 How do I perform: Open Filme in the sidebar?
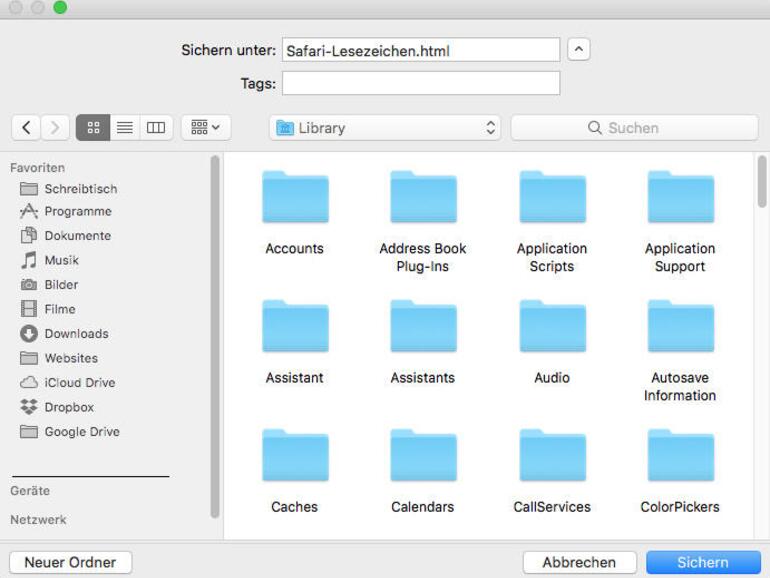point(48,309)
